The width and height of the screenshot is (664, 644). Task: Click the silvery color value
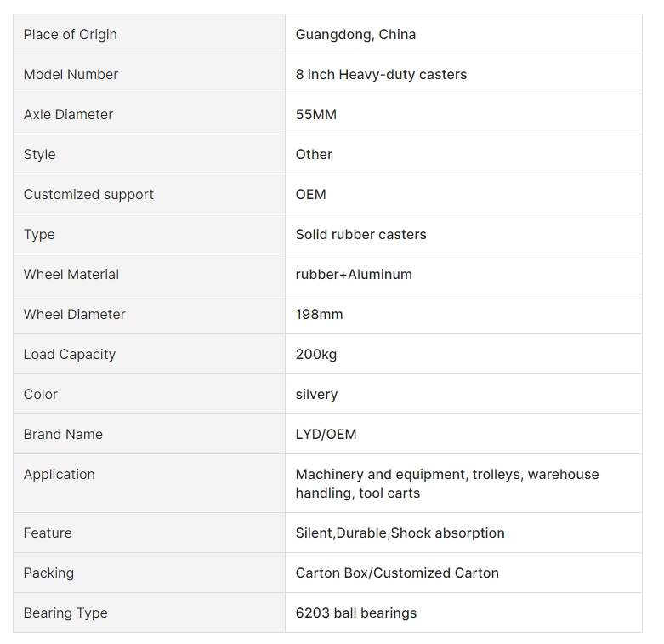click(316, 395)
